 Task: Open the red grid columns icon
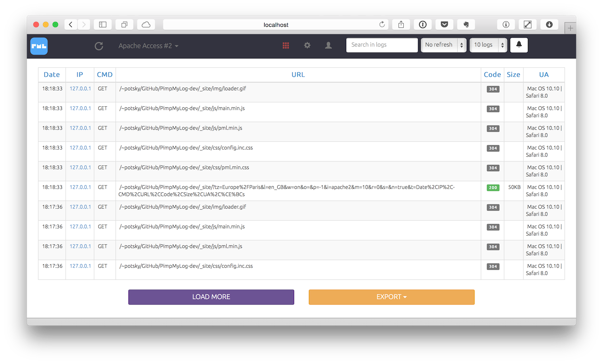[x=286, y=45]
